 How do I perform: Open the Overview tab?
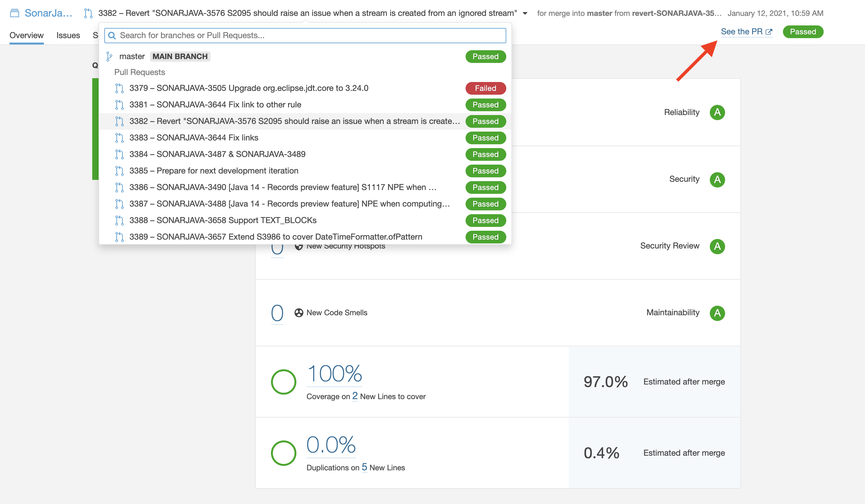pyautogui.click(x=26, y=35)
